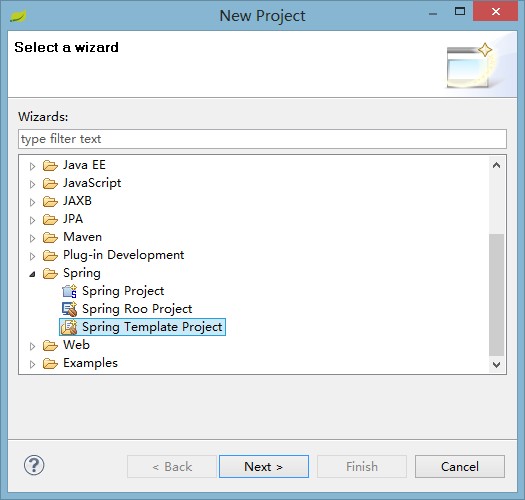Expand the JPA category
The image size is (525, 500).
pos(32,220)
